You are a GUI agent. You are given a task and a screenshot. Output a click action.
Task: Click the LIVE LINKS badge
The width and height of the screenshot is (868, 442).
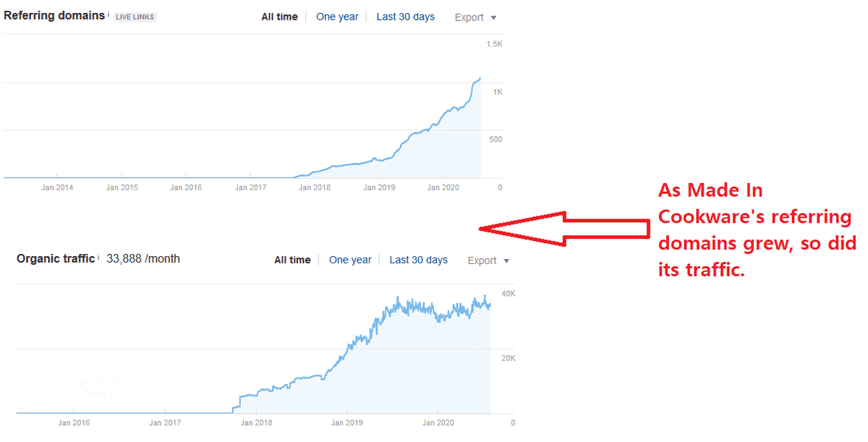tap(135, 17)
